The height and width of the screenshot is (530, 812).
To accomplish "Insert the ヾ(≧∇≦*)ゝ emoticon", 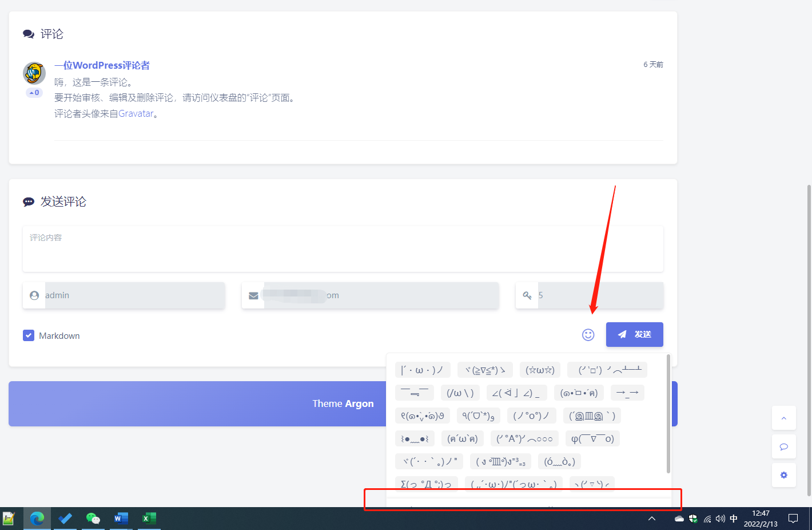I will (485, 370).
